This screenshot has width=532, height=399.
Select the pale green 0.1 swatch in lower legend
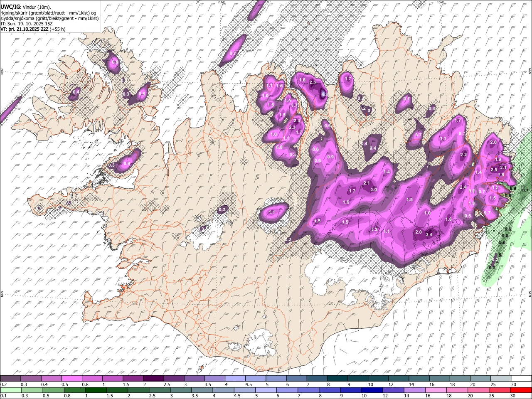click(x=11, y=390)
